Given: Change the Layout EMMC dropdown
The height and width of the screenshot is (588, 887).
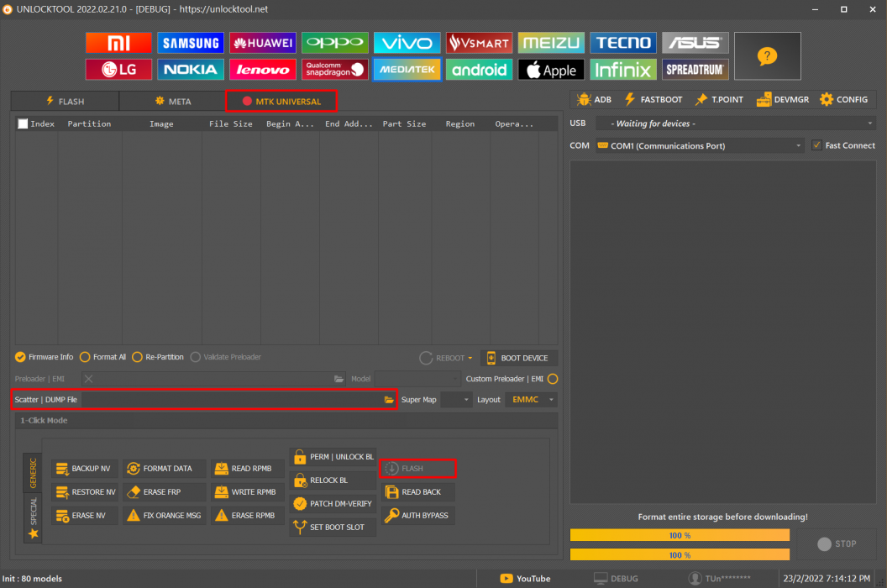Looking at the screenshot, I should coord(531,400).
